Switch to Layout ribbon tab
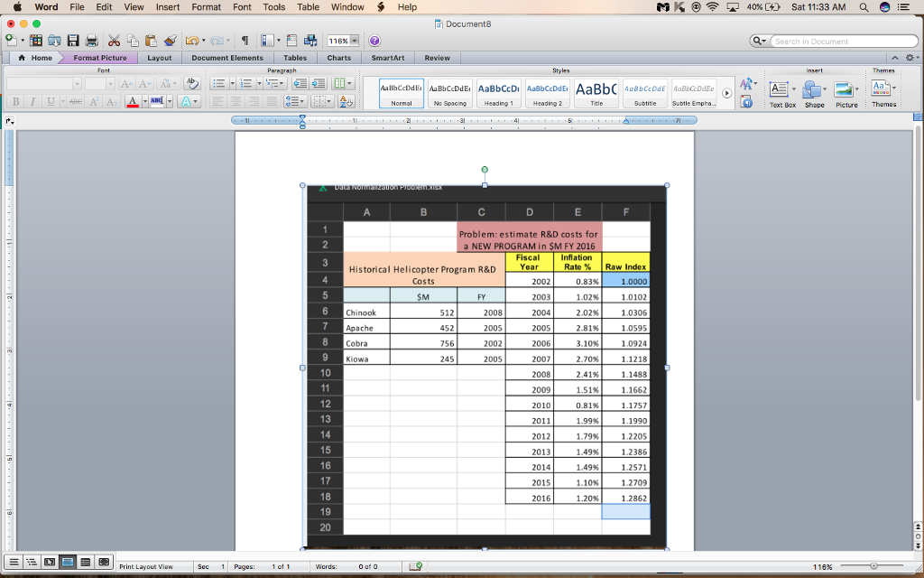This screenshot has width=924, height=578. (159, 58)
